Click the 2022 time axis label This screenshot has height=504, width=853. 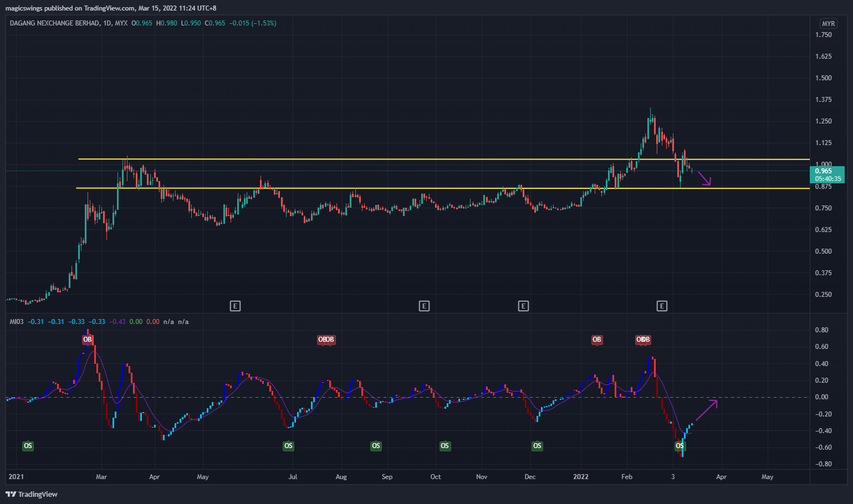[581, 477]
